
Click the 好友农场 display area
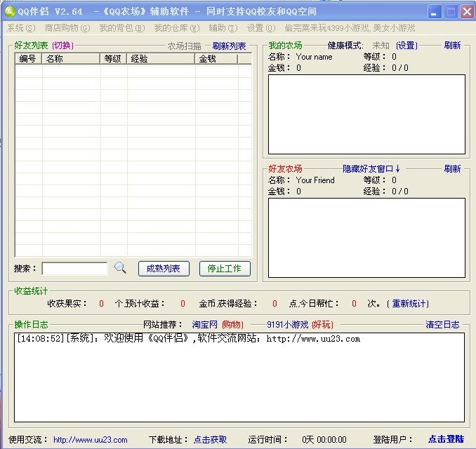click(x=366, y=238)
